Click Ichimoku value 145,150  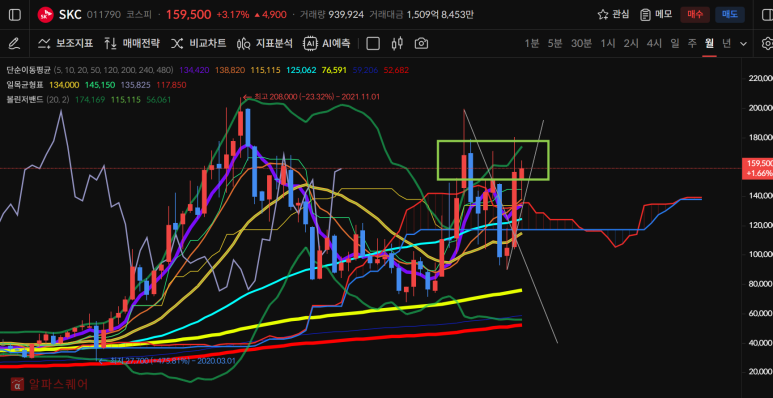[100, 85]
